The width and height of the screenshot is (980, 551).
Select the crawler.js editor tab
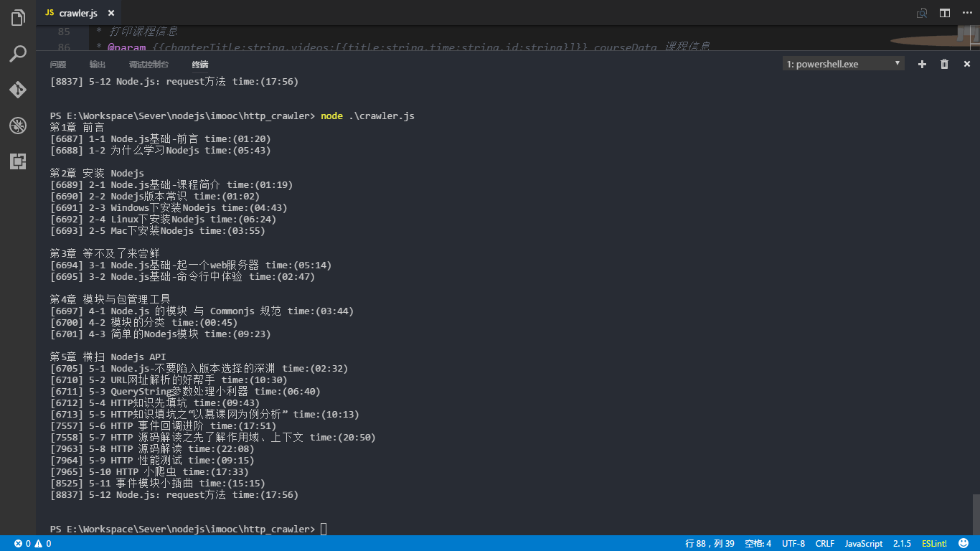[x=80, y=13]
